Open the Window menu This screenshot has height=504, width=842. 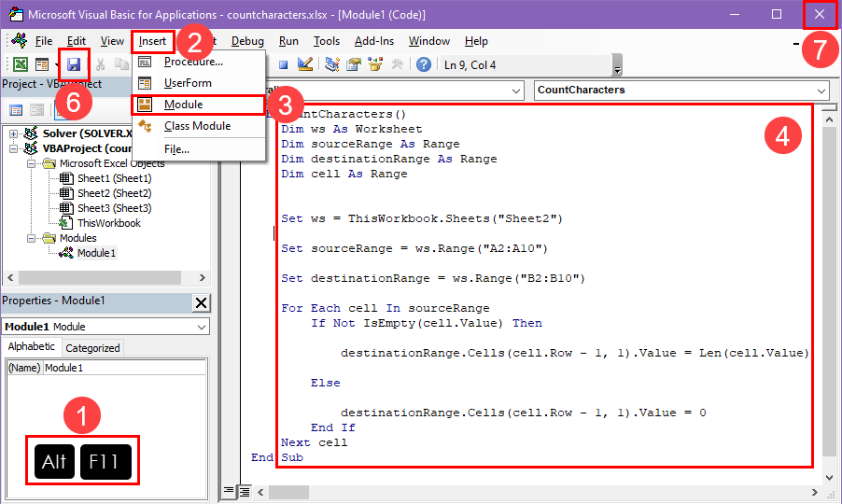click(x=429, y=41)
